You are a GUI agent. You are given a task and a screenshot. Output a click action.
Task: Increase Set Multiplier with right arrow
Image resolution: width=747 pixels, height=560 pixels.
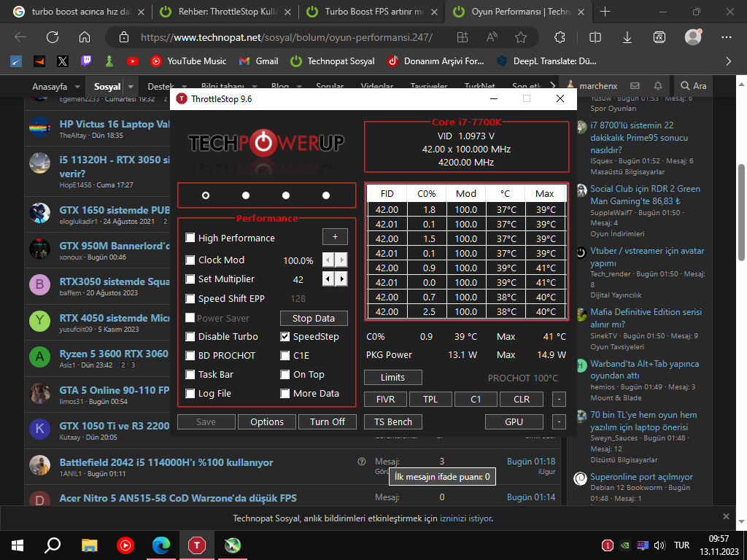click(x=341, y=279)
